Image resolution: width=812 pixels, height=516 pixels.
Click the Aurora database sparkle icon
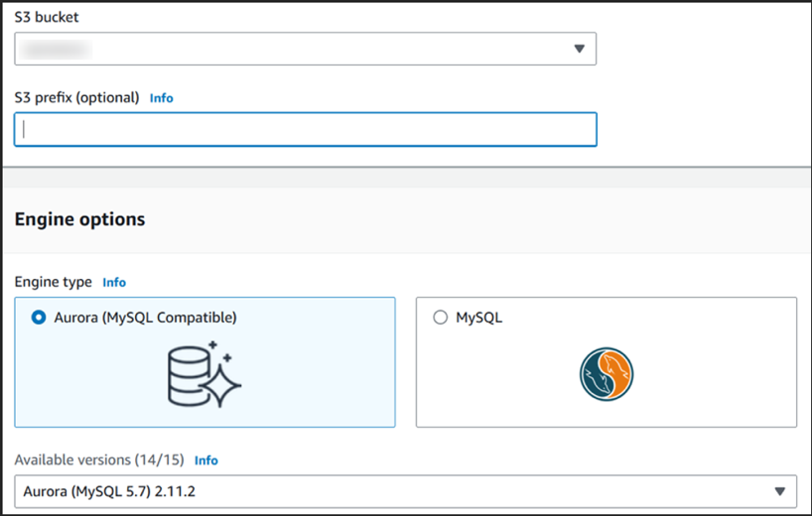coord(204,374)
